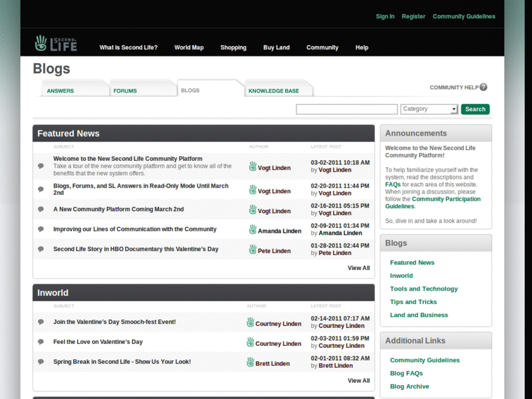Click the Register link
Viewport: 532px width, 399px height.
tap(414, 16)
